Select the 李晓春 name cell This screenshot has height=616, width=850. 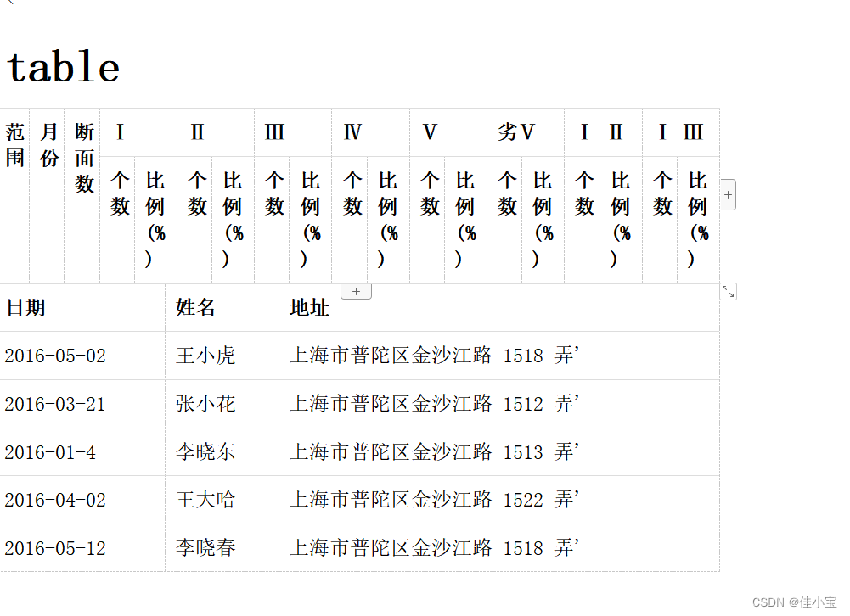coord(206,548)
